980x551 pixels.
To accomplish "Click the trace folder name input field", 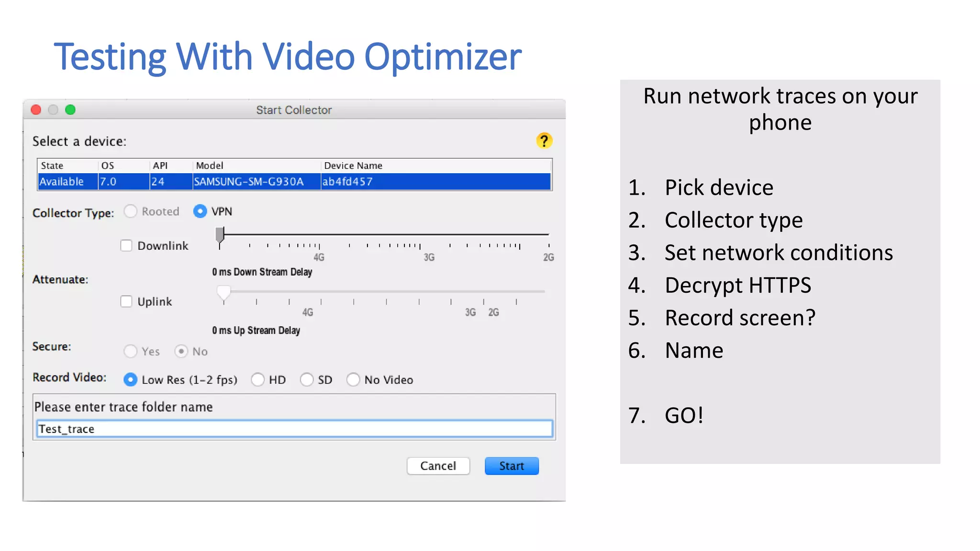I will click(295, 429).
